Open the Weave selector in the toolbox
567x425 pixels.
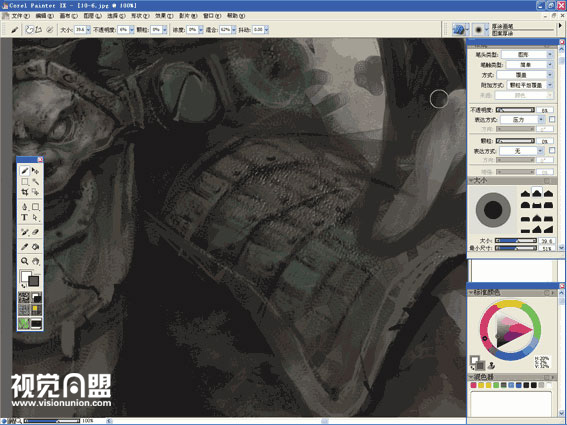(36, 310)
